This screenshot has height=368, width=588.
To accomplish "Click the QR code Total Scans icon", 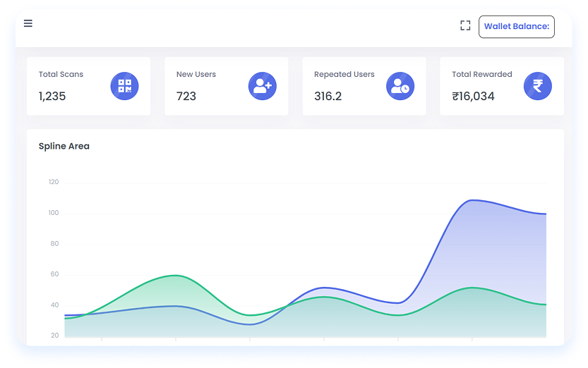I will [x=124, y=86].
